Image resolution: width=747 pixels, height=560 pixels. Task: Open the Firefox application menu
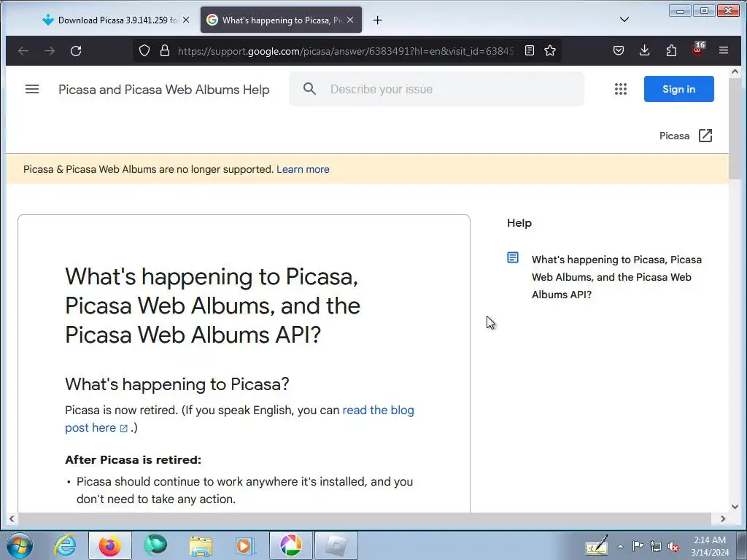(724, 50)
